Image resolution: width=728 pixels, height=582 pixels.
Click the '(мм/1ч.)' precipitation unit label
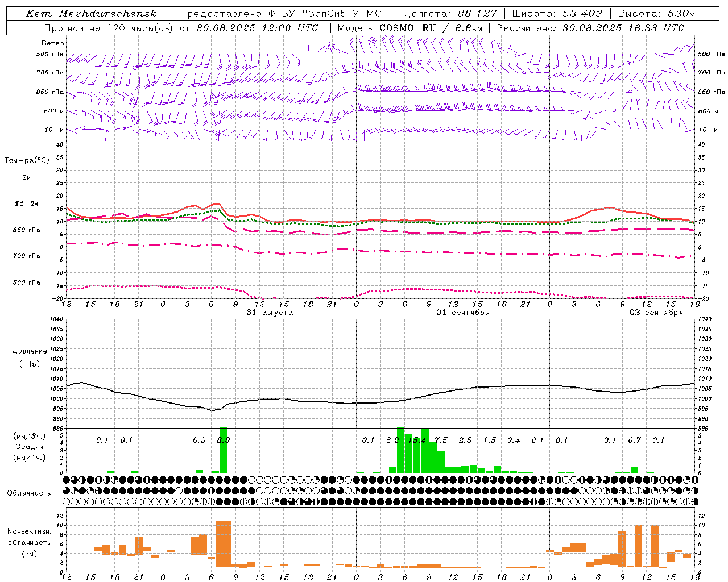29,458
